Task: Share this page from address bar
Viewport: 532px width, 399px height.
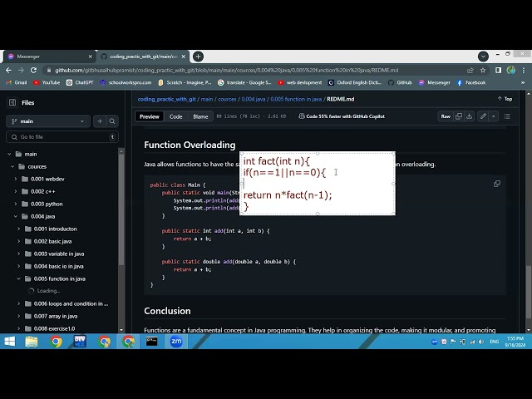Action: coord(470,70)
